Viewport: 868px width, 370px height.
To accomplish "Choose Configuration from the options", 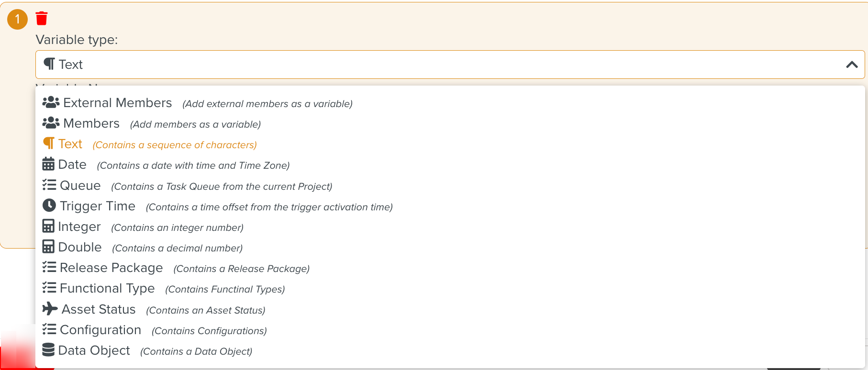I will 100,329.
